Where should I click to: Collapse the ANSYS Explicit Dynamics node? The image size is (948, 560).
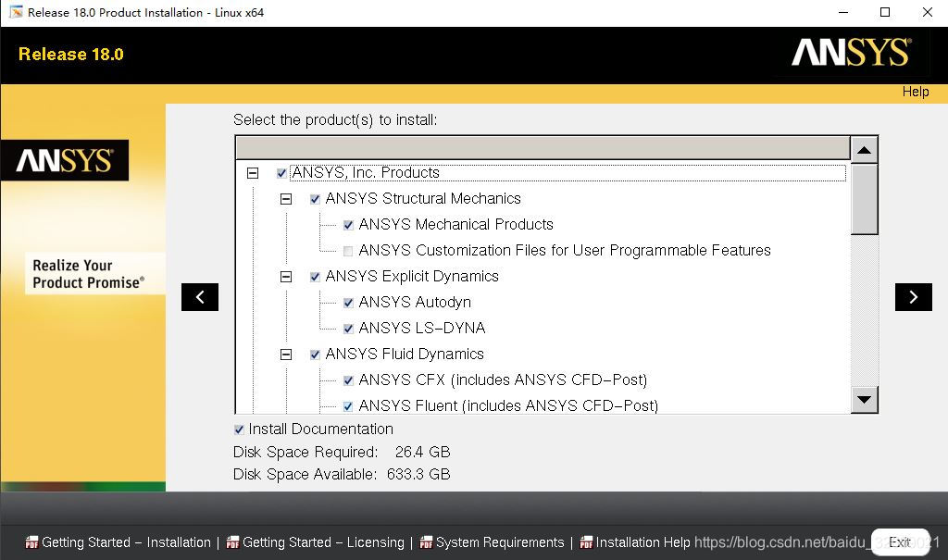(x=286, y=277)
